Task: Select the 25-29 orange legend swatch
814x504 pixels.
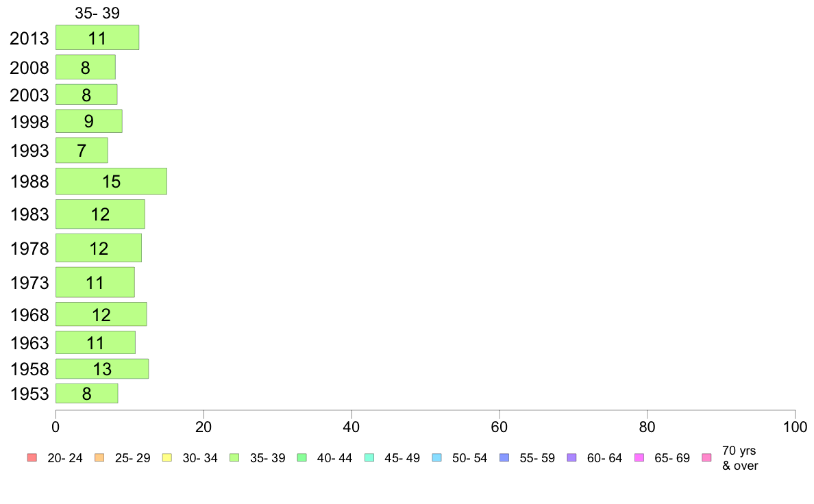Action: click(x=99, y=457)
